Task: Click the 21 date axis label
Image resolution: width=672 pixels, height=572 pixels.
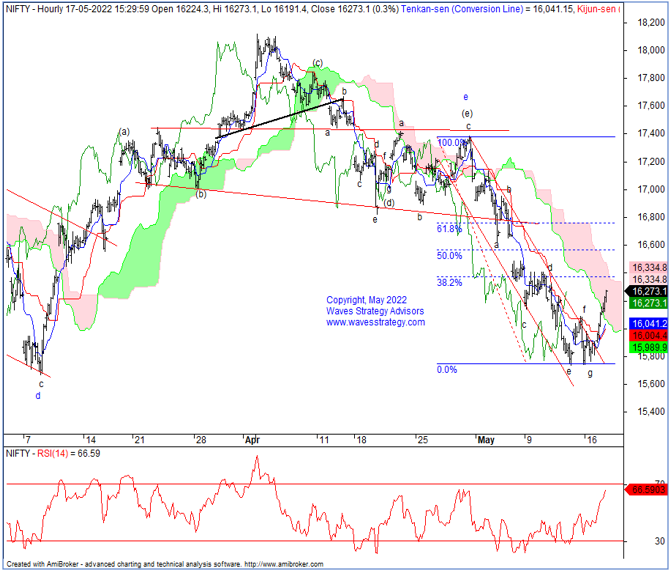Action: [139, 440]
